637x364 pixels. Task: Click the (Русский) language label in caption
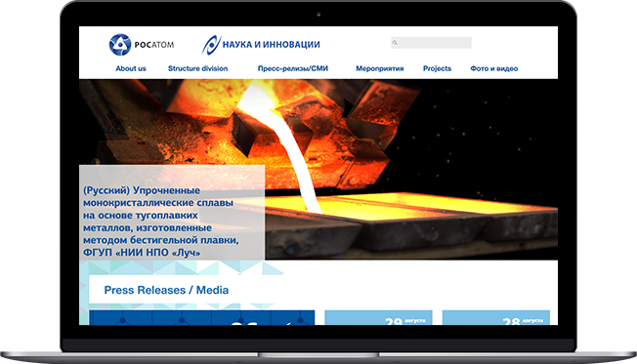(106, 190)
